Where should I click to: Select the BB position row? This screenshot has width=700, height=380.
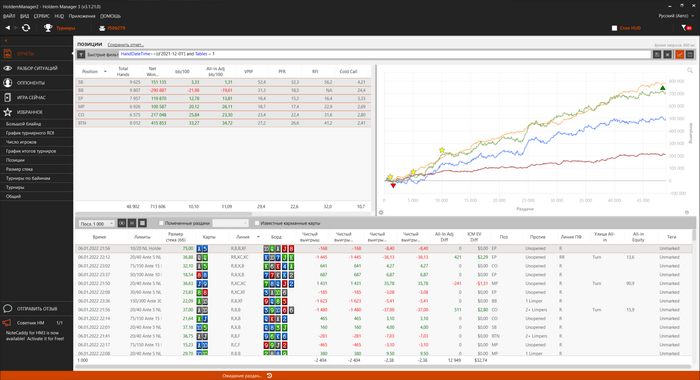223,90
